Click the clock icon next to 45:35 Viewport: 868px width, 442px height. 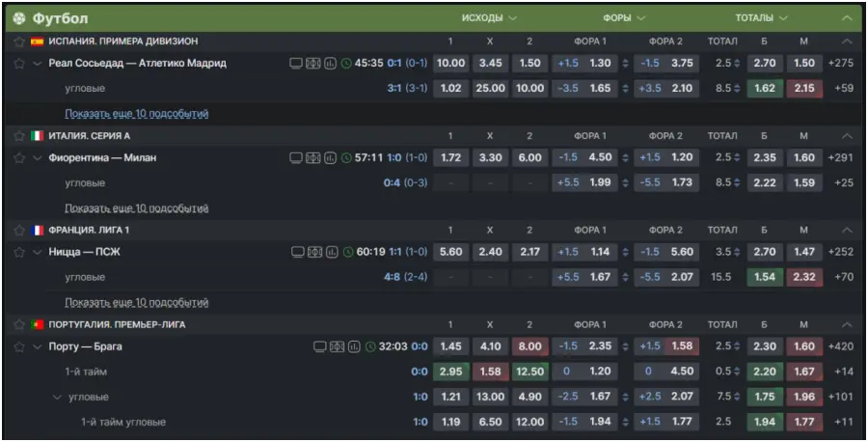pyautogui.click(x=346, y=63)
